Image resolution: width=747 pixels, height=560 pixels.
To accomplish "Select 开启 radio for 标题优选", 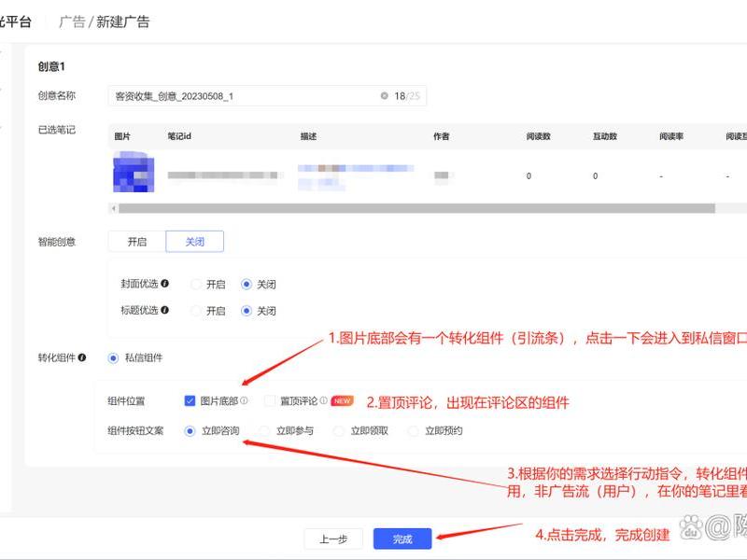I will click(x=195, y=311).
